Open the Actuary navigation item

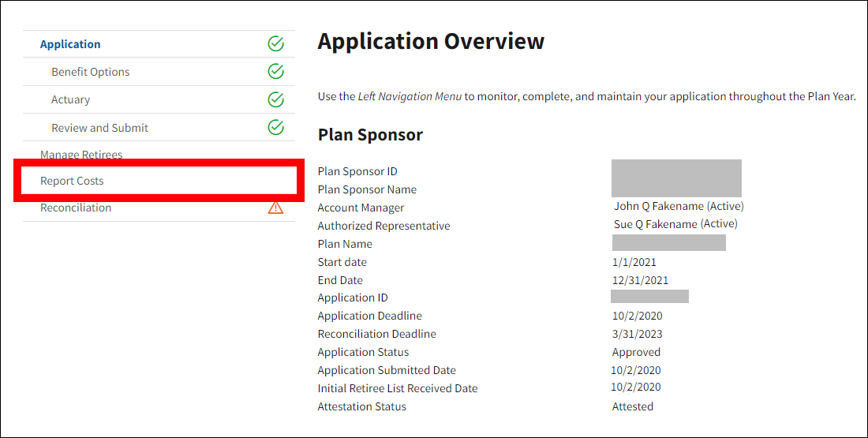pos(70,99)
